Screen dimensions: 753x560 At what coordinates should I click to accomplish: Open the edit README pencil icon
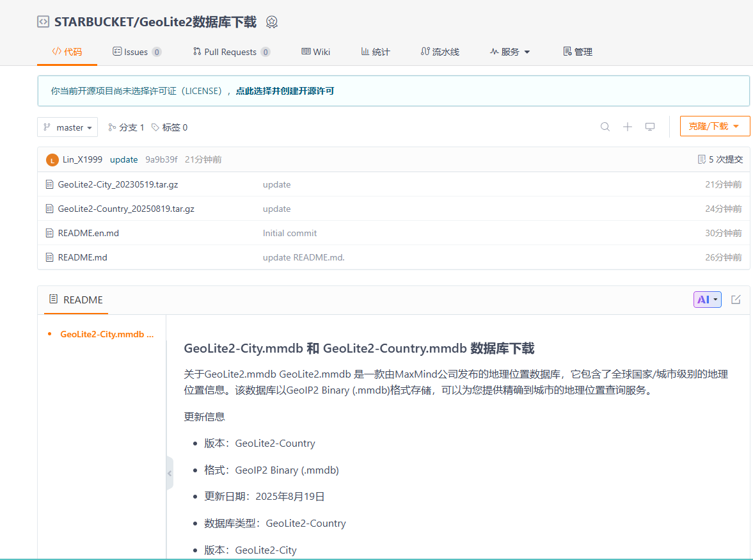click(x=735, y=299)
